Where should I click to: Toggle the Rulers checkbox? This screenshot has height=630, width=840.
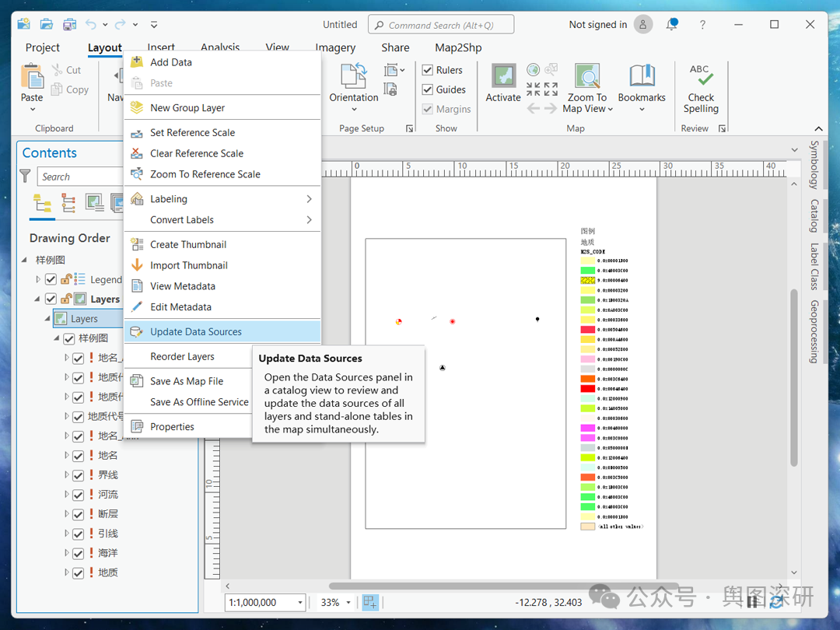tap(428, 70)
